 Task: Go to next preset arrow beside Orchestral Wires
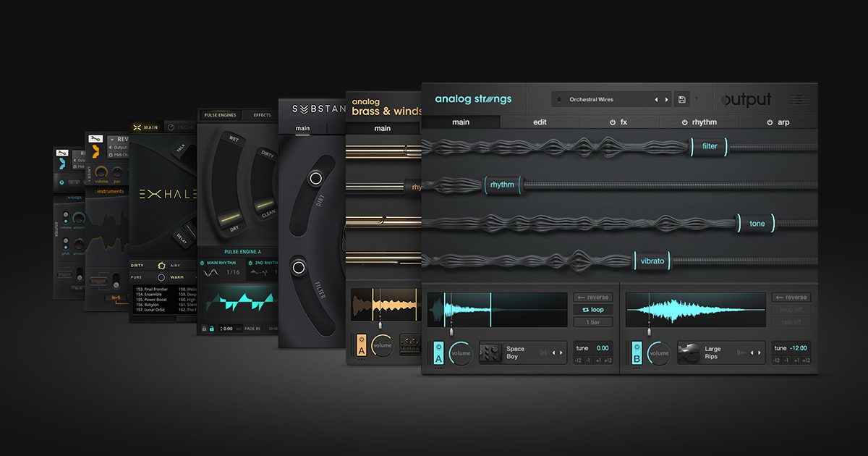[667, 99]
